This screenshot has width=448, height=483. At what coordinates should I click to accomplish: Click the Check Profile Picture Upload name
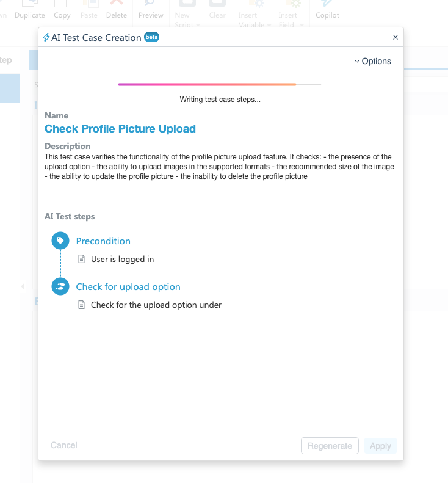click(120, 129)
